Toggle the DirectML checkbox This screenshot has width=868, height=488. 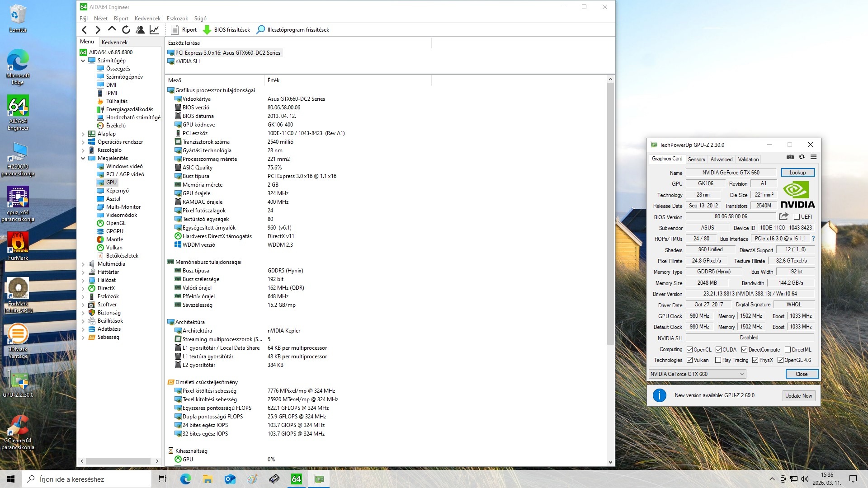[x=788, y=350]
